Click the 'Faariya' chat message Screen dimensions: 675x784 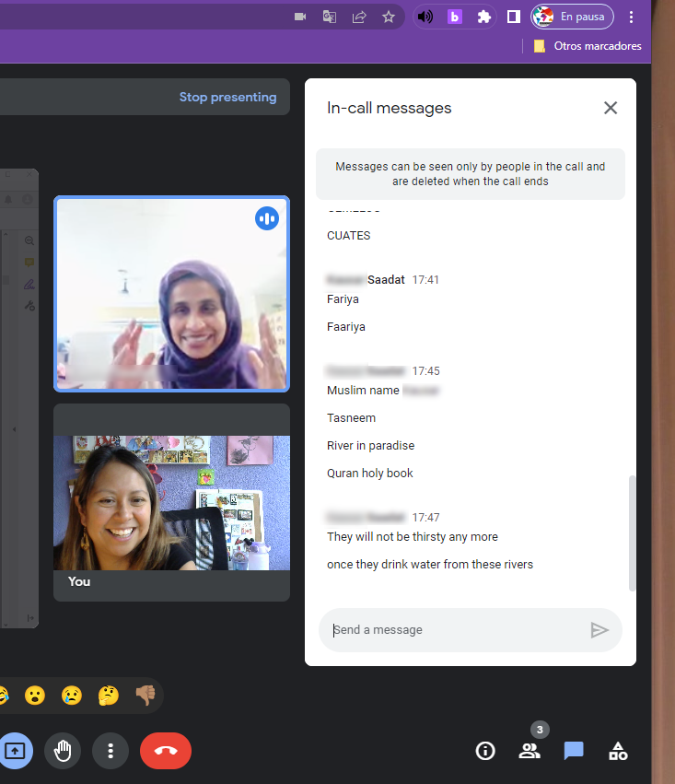coord(346,327)
